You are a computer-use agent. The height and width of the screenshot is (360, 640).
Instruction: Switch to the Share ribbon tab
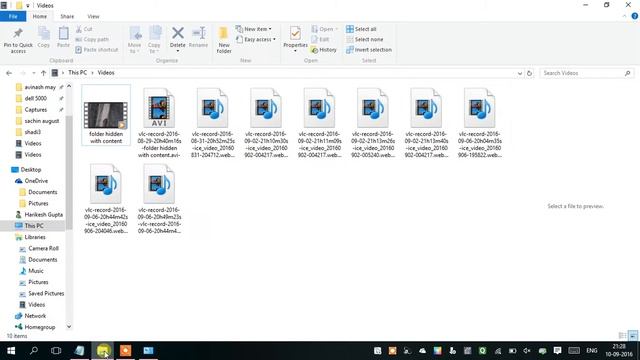[67, 16]
